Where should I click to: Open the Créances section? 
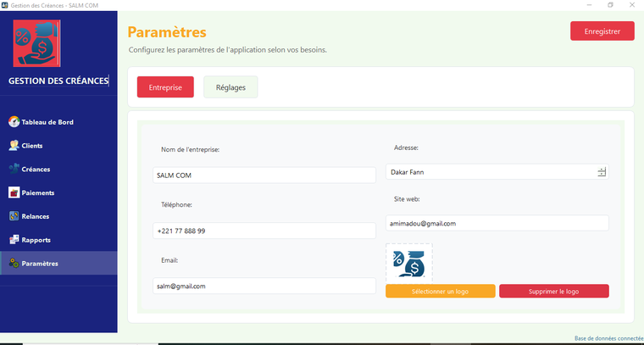coord(58,170)
